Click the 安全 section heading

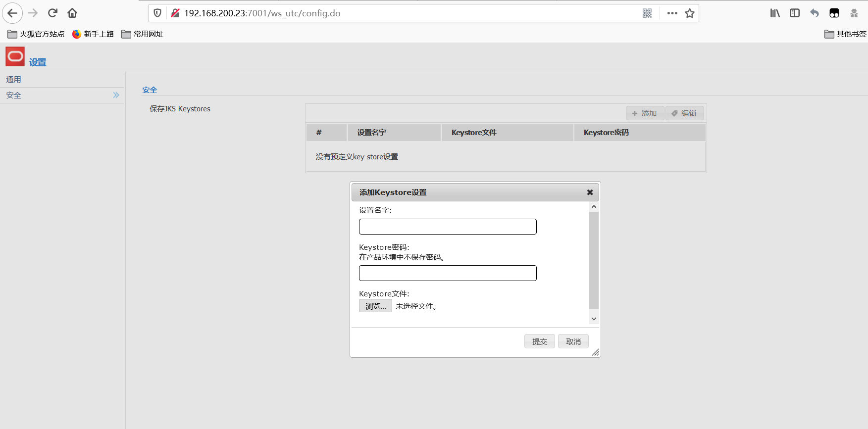click(x=150, y=90)
